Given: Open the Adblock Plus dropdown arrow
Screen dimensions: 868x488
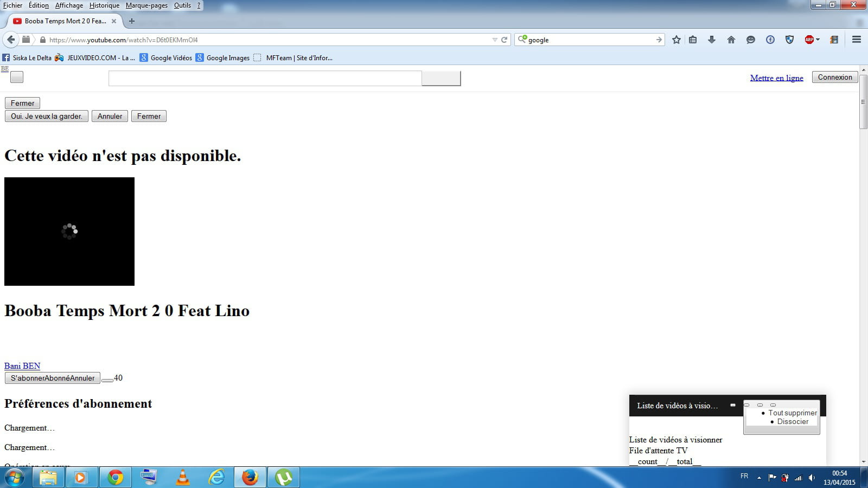Looking at the screenshot, I should [x=818, y=40].
